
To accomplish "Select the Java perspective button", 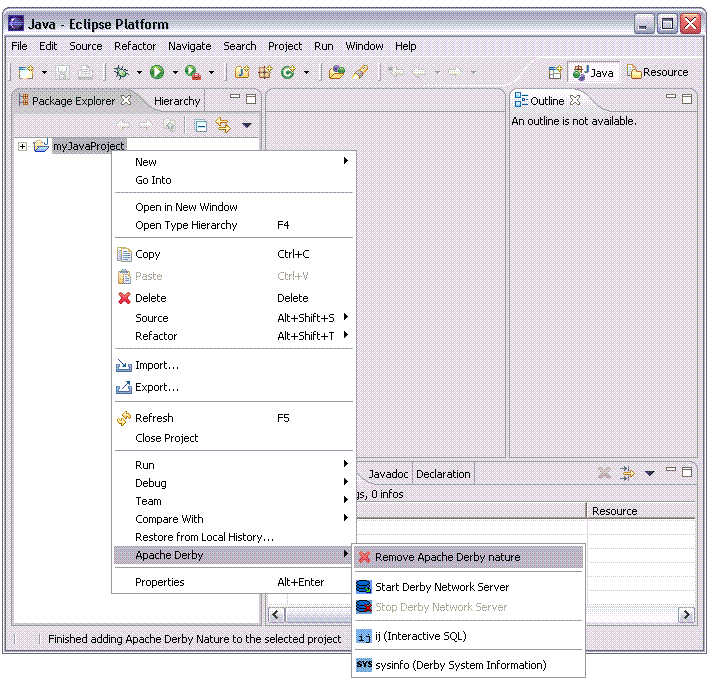I will point(594,72).
